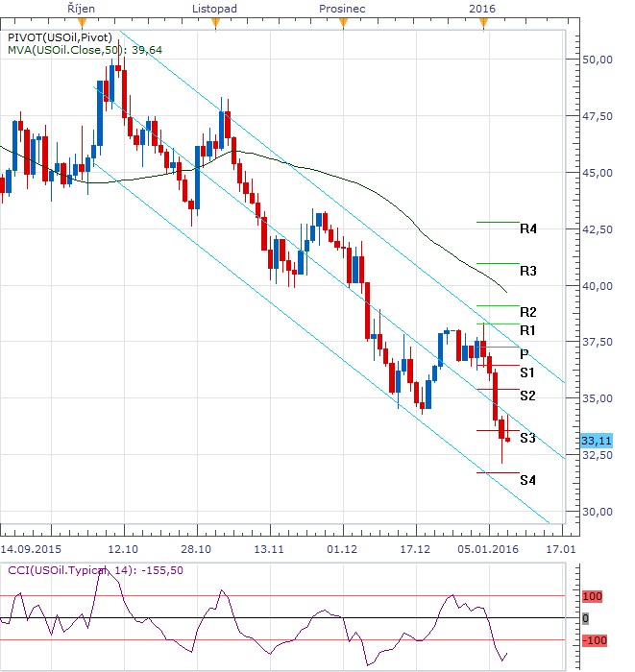The image size is (635, 672).
Task: Click the R2 resistance level label
Action: pyautogui.click(x=527, y=313)
